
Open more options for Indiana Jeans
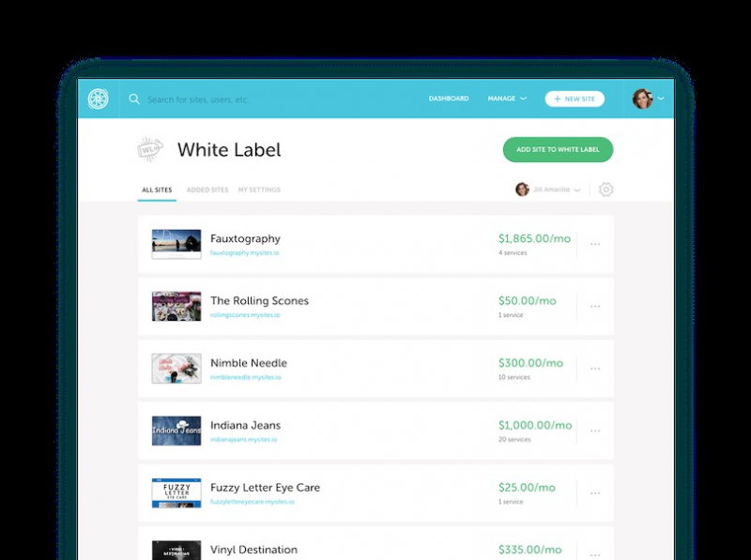click(x=595, y=431)
